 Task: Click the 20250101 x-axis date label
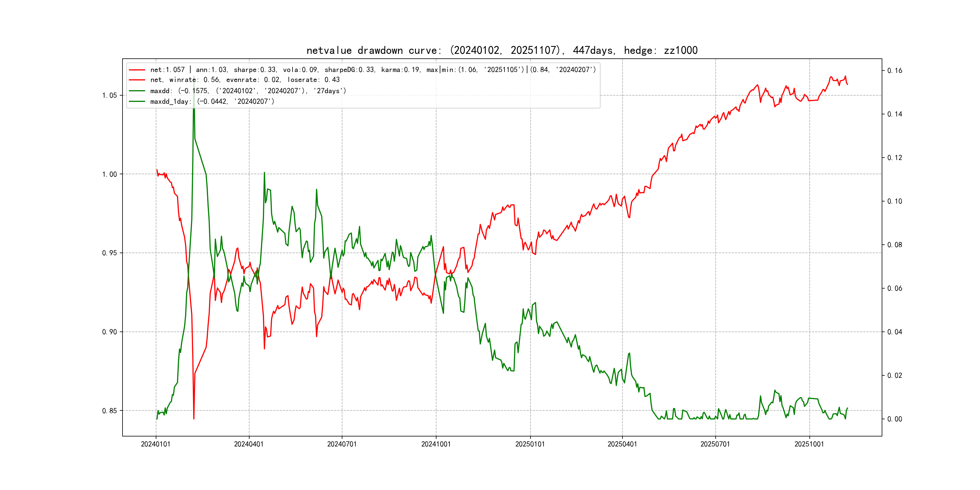pos(530,444)
